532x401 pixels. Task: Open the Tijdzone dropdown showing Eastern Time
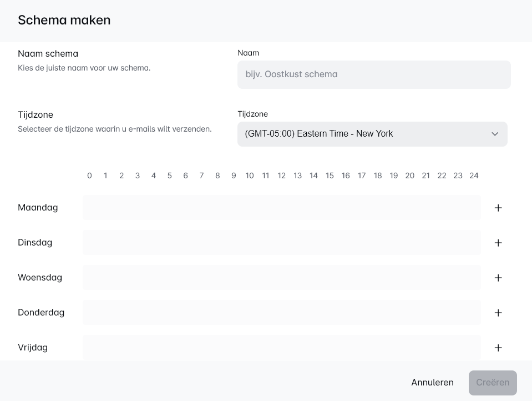coord(372,134)
